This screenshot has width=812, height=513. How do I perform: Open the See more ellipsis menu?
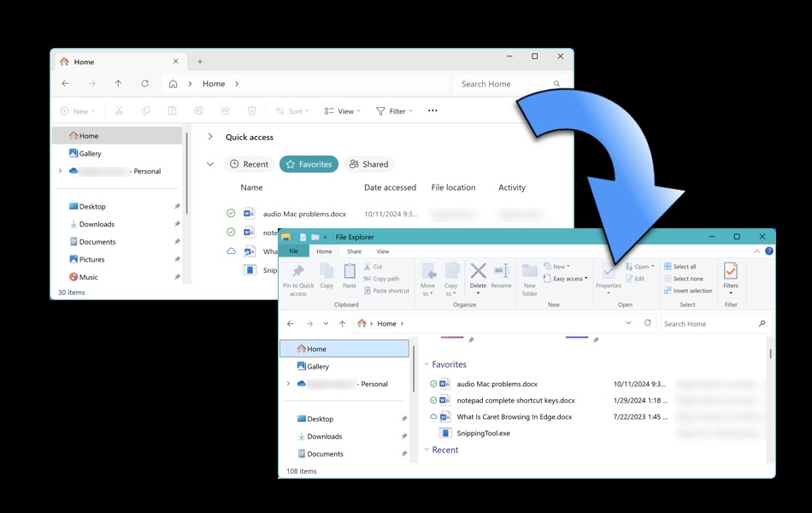432,110
